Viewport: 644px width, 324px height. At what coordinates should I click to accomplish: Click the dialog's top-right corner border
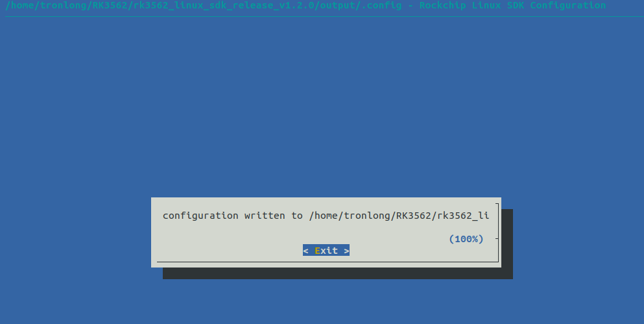pyautogui.click(x=497, y=204)
